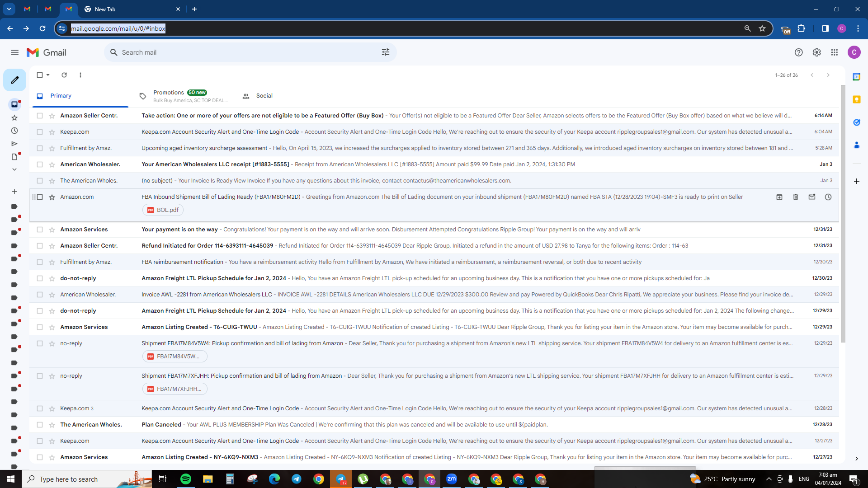Open the BOL.pdf attachment
The image size is (868, 488).
[x=163, y=210]
